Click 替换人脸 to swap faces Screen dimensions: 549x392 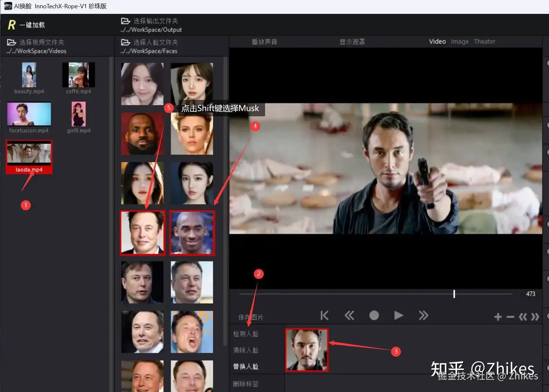point(246,366)
